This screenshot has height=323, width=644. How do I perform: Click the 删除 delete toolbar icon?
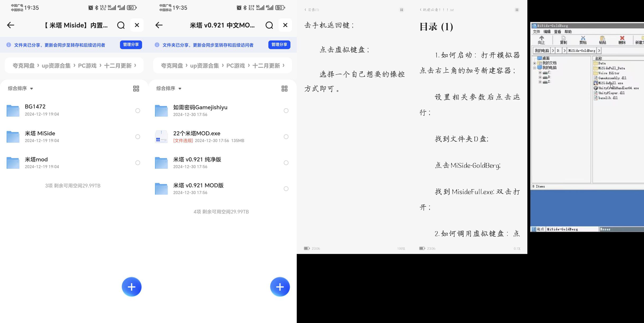point(622,40)
